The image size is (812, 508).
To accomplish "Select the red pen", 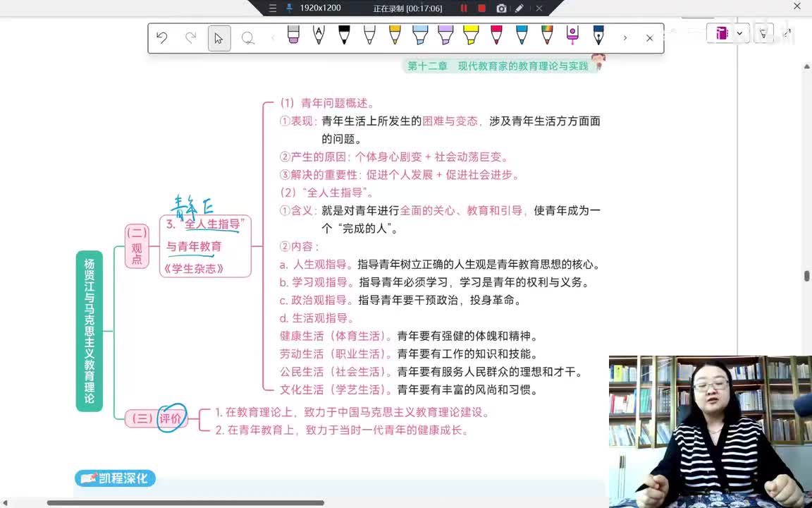I will (x=496, y=35).
